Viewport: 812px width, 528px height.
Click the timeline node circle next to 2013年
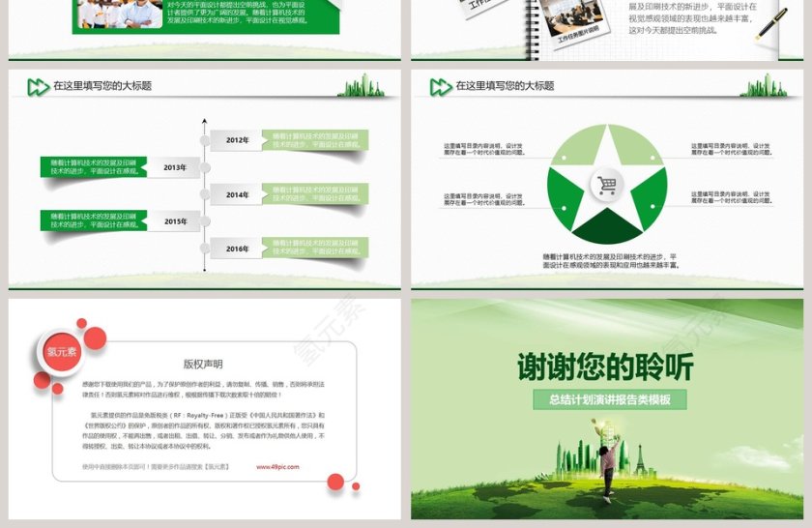205,167
